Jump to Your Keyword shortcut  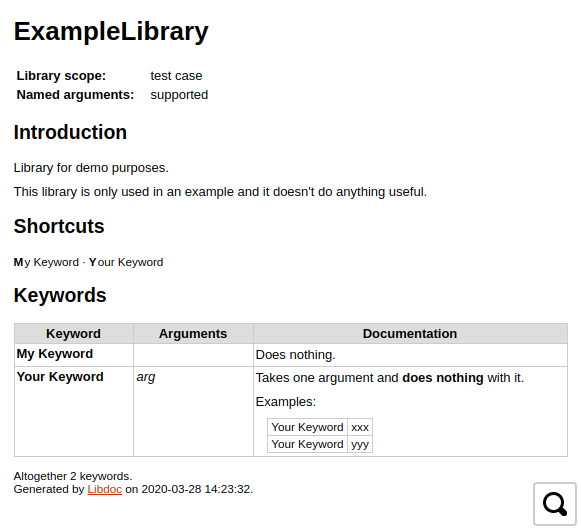126,262
